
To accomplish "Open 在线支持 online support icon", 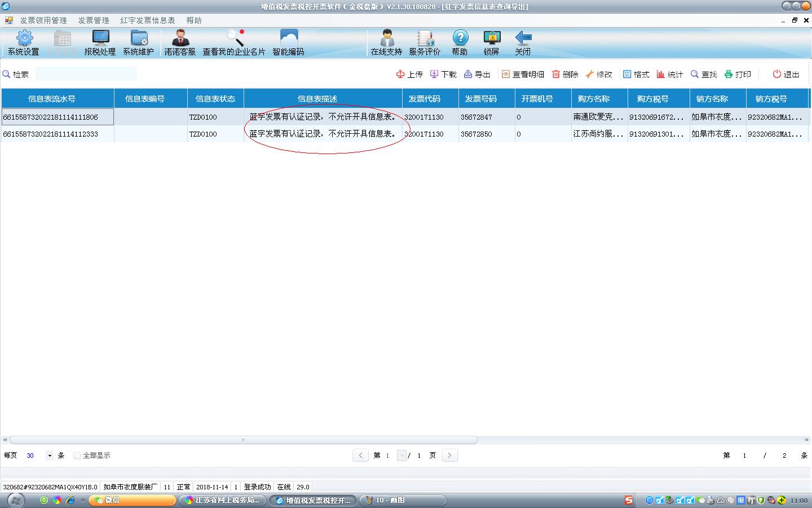I will click(x=386, y=42).
